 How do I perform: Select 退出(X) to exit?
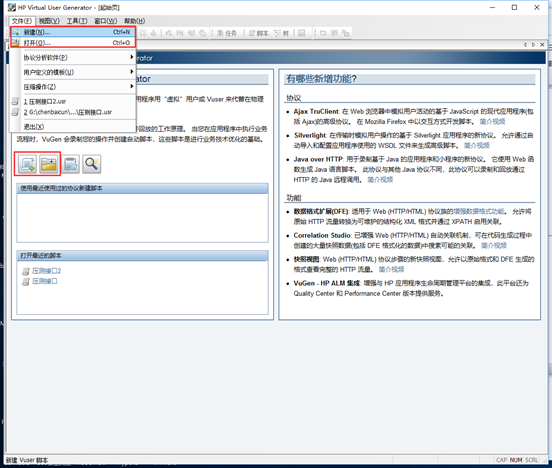(73, 126)
